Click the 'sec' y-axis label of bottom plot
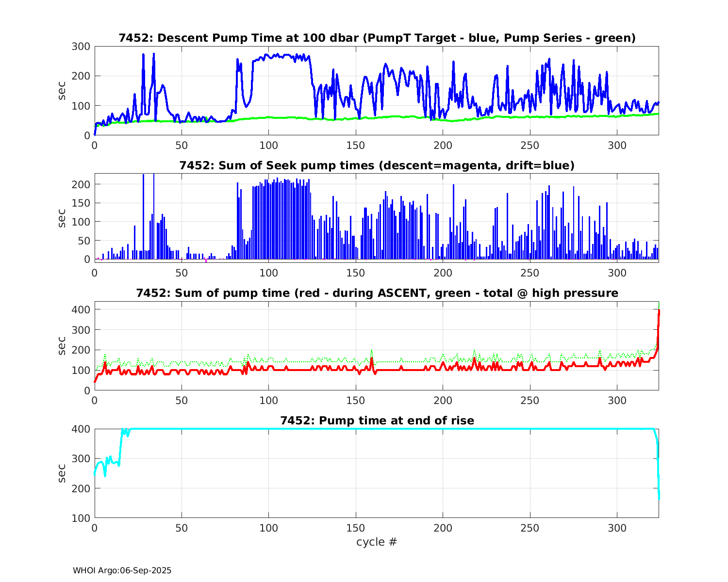Viewport: 728px width, 582px height. tap(62, 473)
